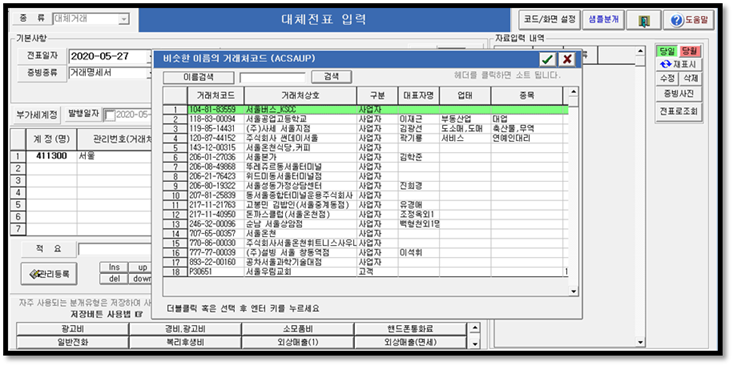Image resolution: width=733 pixels, height=366 pixels.
Task: Select row 위드미동서울터미널점
Action: click(x=366, y=176)
